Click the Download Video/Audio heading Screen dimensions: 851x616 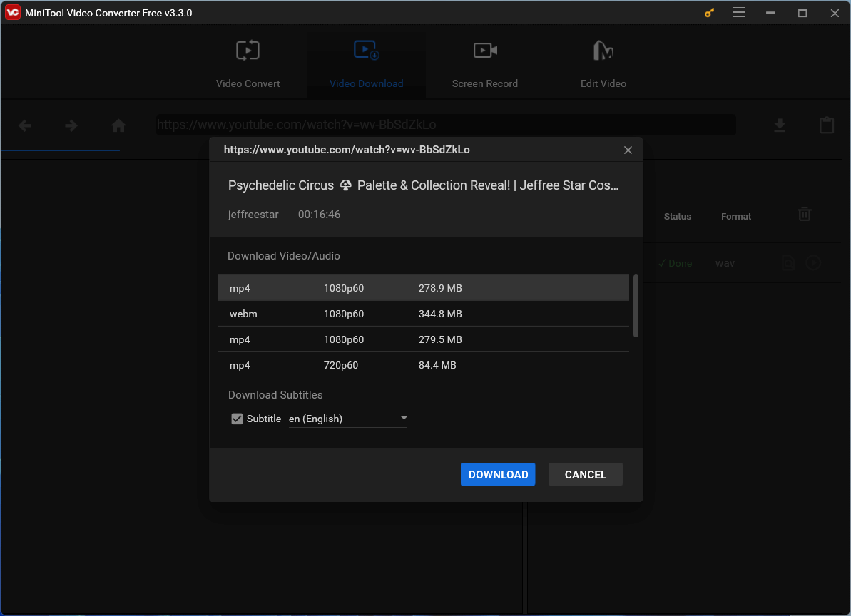[284, 256]
